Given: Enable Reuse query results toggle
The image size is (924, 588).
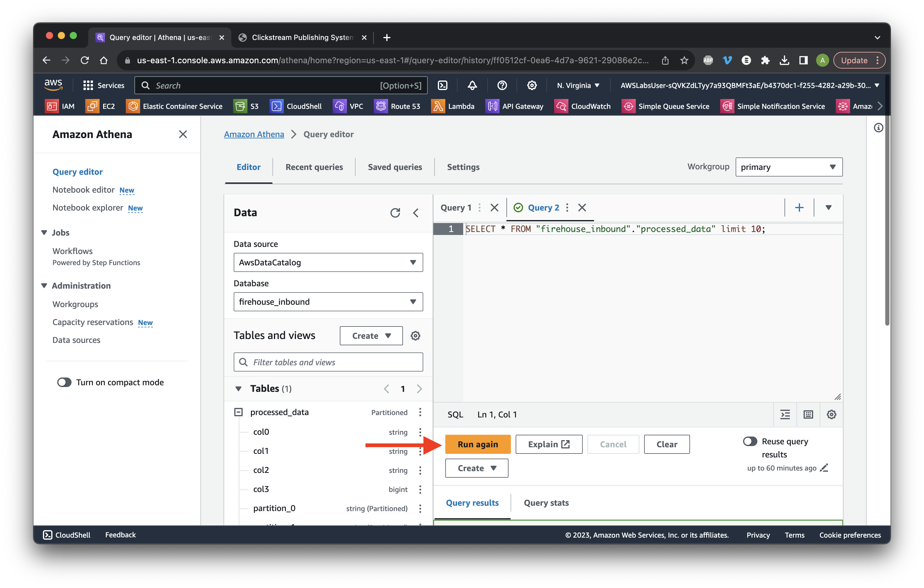Looking at the screenshot, I should coord(750,441).
